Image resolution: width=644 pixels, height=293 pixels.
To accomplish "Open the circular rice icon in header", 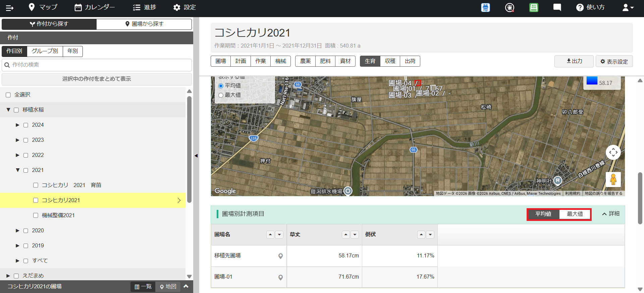I will [509, 7].
